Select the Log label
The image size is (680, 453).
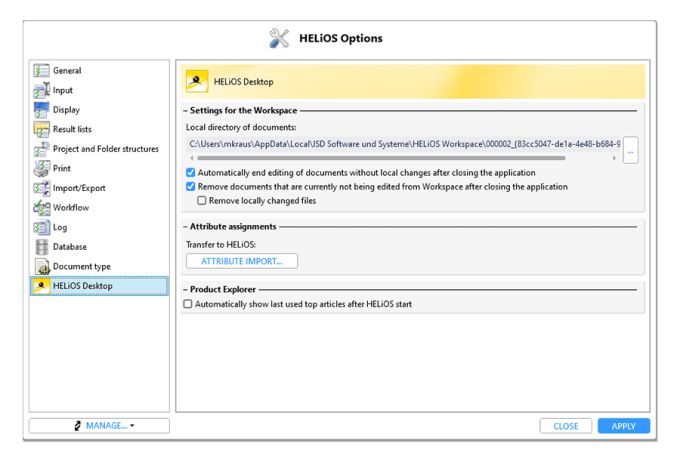coord(60,227)
